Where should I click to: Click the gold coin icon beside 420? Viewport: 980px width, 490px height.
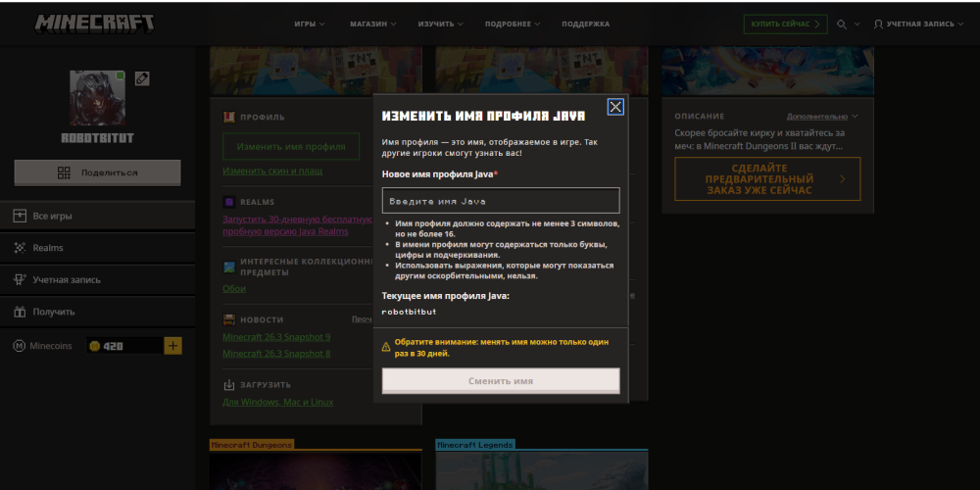click(x=94, y=346)
